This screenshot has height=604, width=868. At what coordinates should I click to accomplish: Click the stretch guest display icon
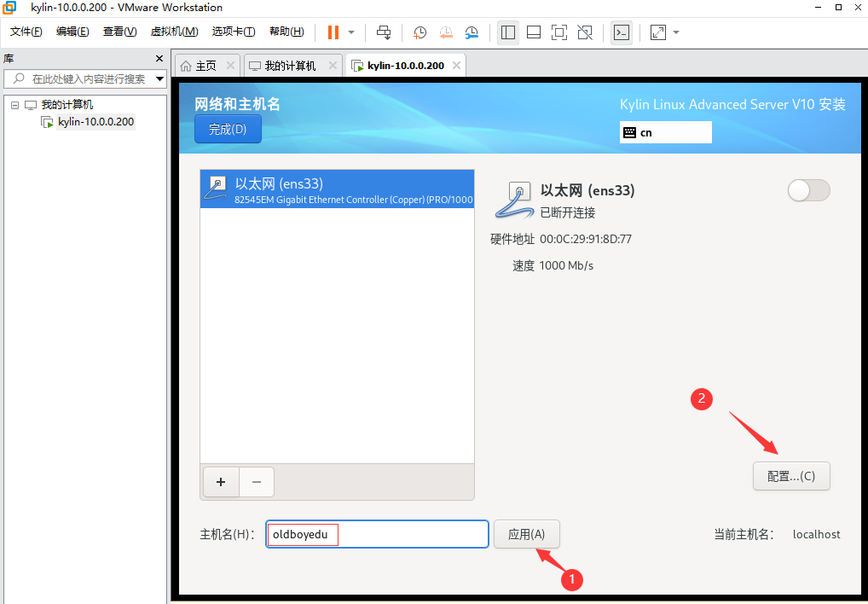[x=658, y=32]
